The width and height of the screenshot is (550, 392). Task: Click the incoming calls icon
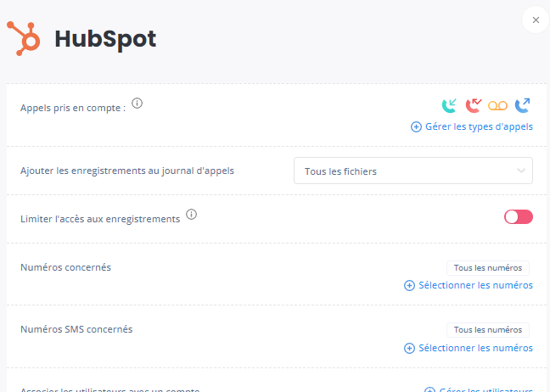449,105
